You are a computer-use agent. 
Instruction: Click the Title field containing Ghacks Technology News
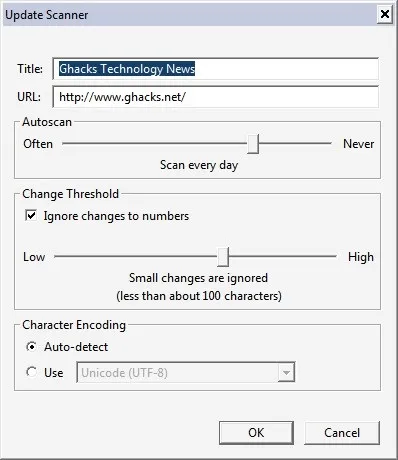216,69
